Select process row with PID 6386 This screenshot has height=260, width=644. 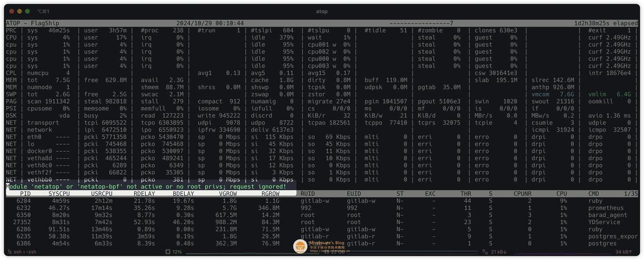coord(321,243)
